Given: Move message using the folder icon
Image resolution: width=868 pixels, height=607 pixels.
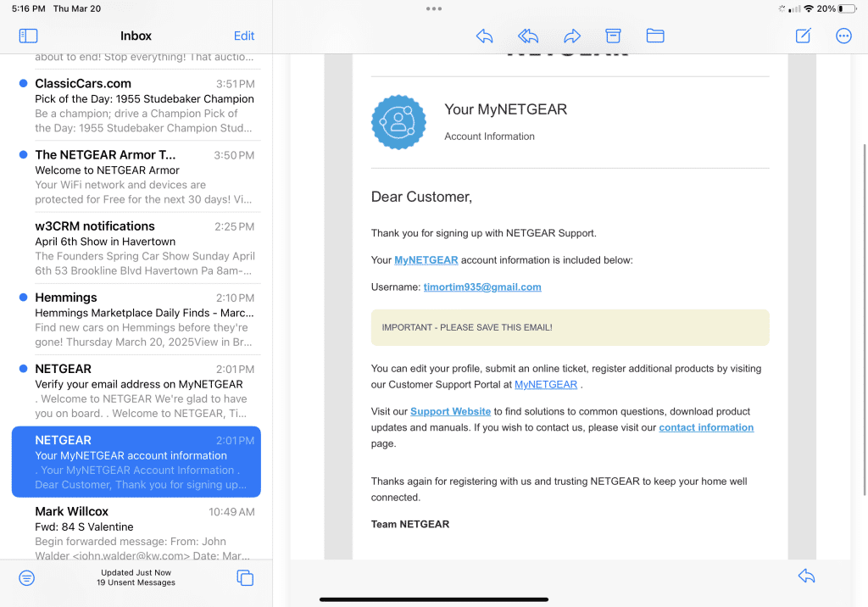Looking at the screenshot, I should tap(654, 36).
